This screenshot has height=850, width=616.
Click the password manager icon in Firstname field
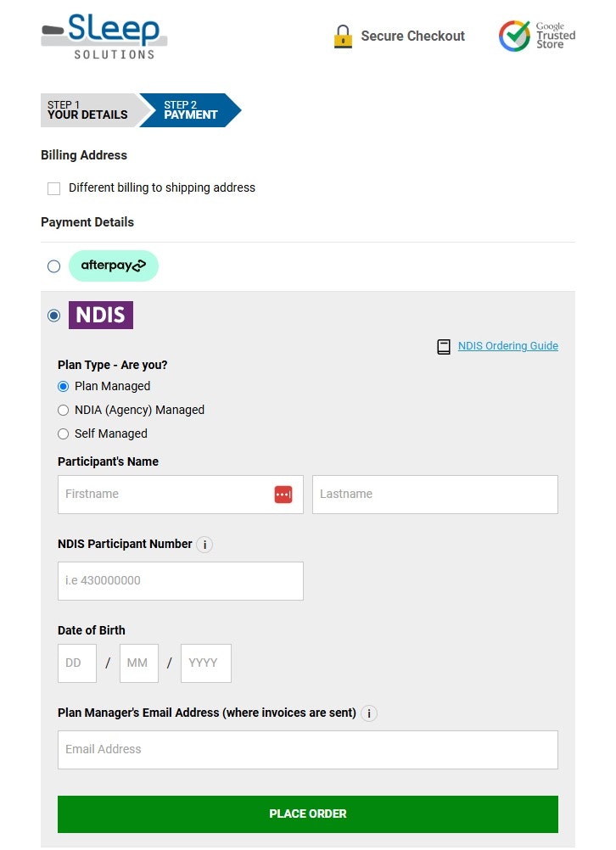283,495
